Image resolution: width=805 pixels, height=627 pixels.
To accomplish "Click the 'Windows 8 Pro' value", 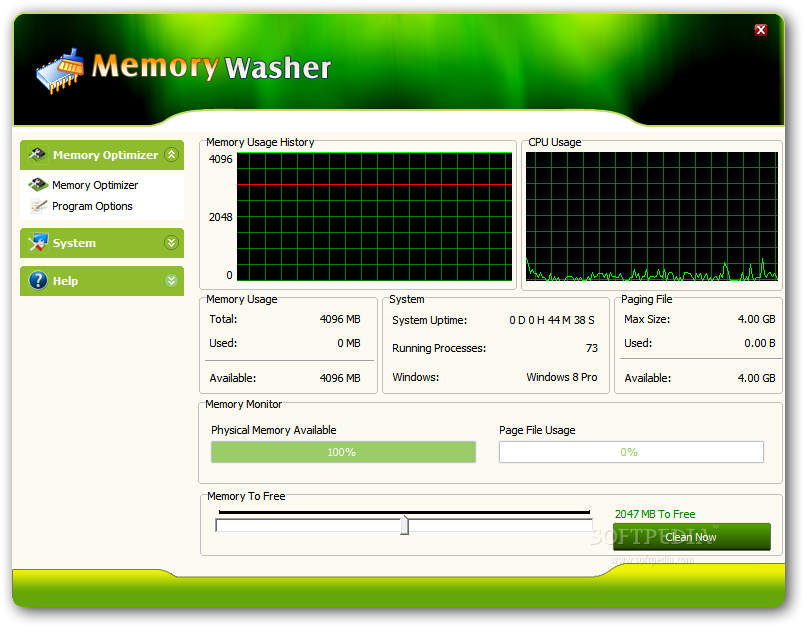I will 562,377.
